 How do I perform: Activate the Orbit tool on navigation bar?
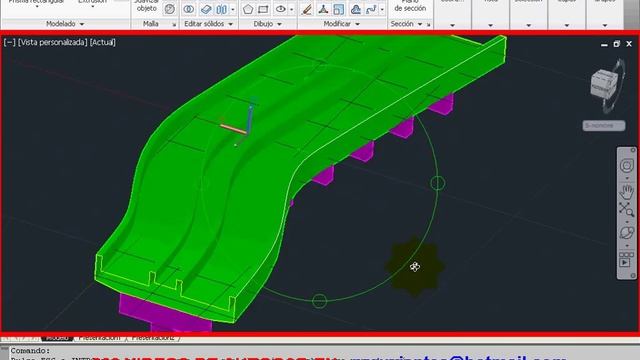[626, 233]
